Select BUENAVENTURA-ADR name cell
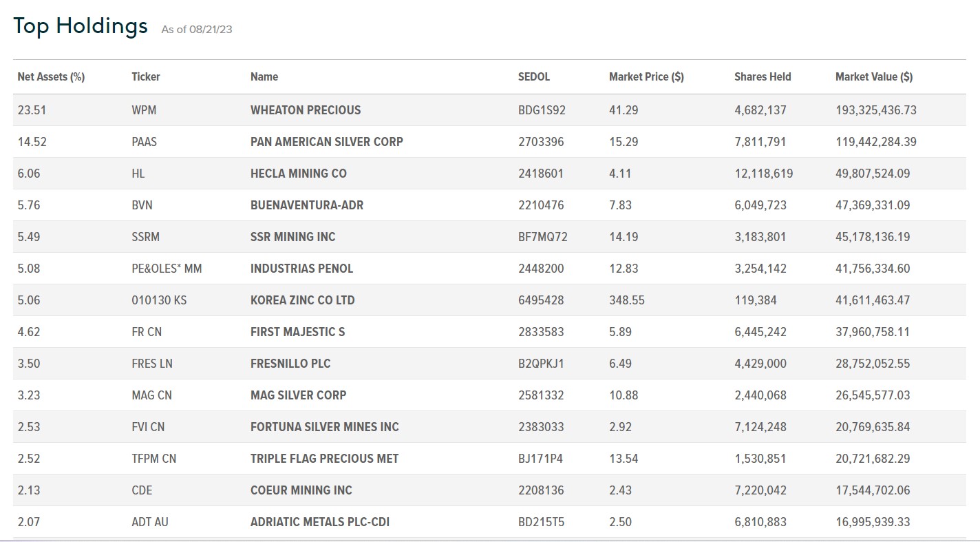 pos(307,205)
